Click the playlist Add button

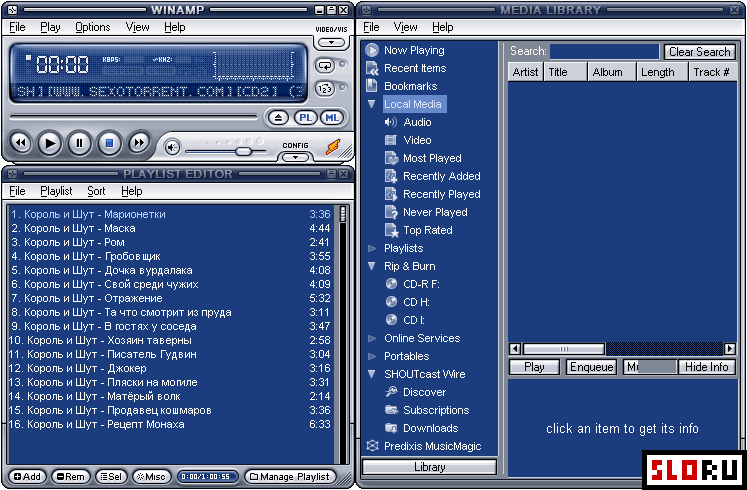click(27, 477)
